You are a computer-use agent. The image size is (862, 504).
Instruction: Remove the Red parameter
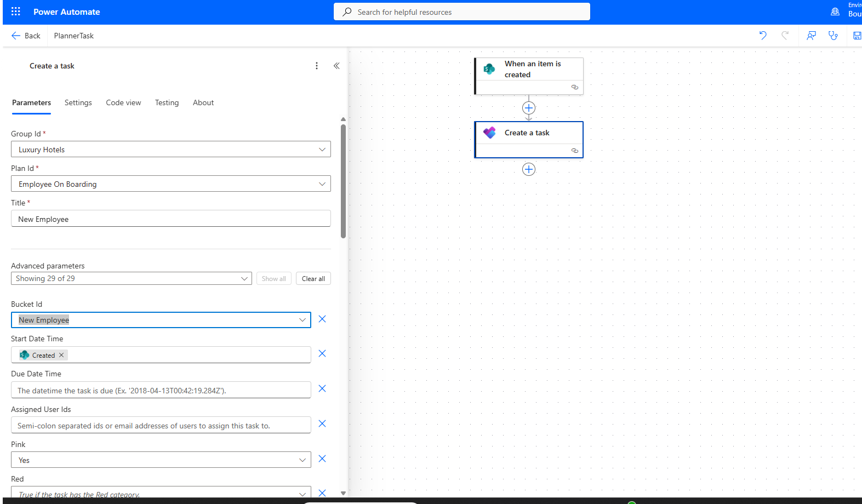322,493
